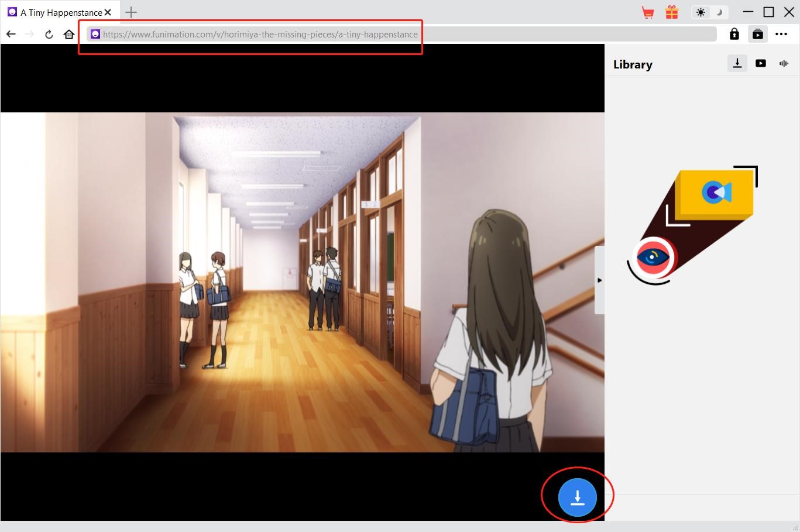Switch to dark theme mode

[719, 12]
